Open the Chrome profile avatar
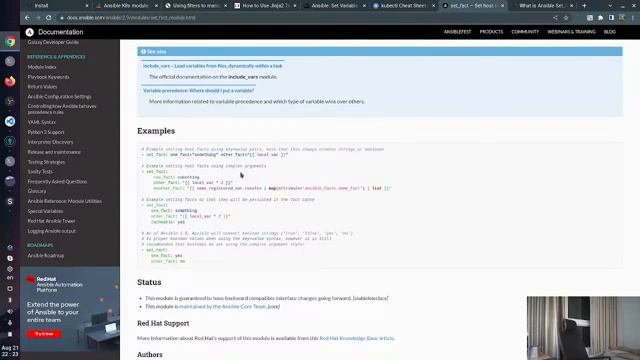The image size is (640, 360). (x=622, y=18)
